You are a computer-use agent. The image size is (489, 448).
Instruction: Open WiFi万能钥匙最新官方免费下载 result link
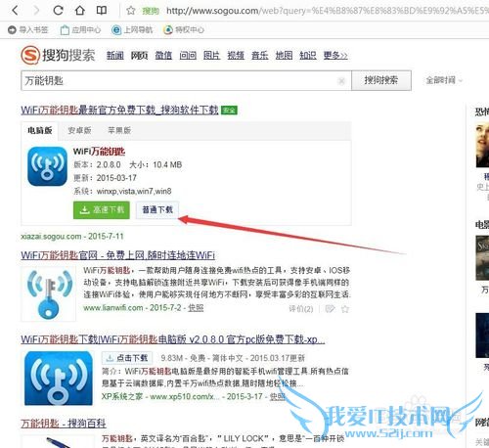(x=119, y=110)
